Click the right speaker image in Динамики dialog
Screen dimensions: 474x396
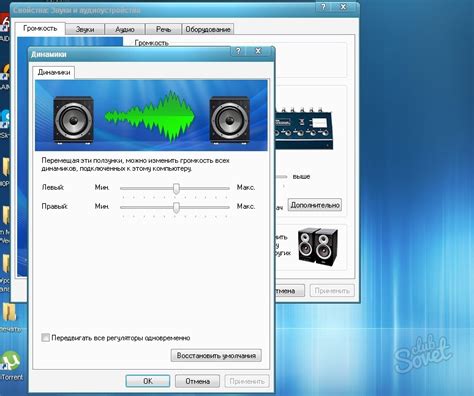(x=229, y=120)
